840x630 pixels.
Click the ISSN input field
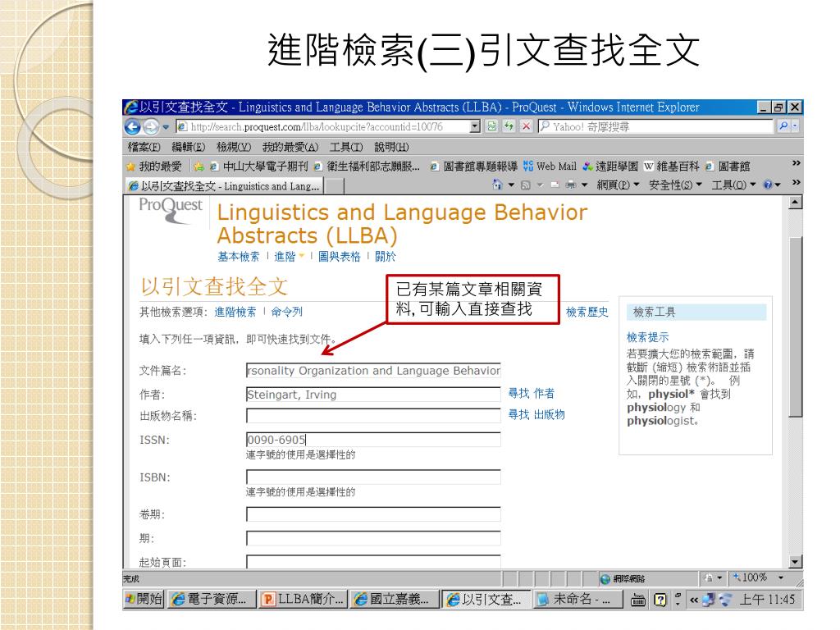(x=373, y=440)
